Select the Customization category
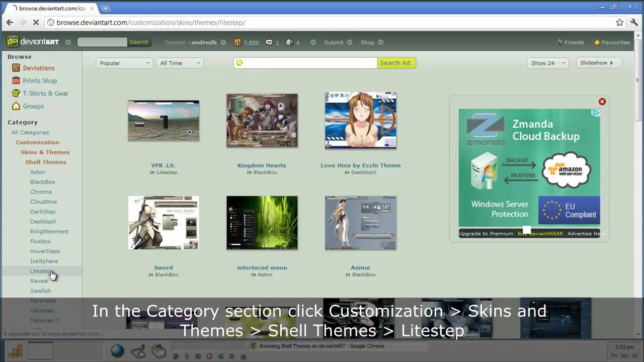This screenshot has height=362, width=644. click(38, 142)
